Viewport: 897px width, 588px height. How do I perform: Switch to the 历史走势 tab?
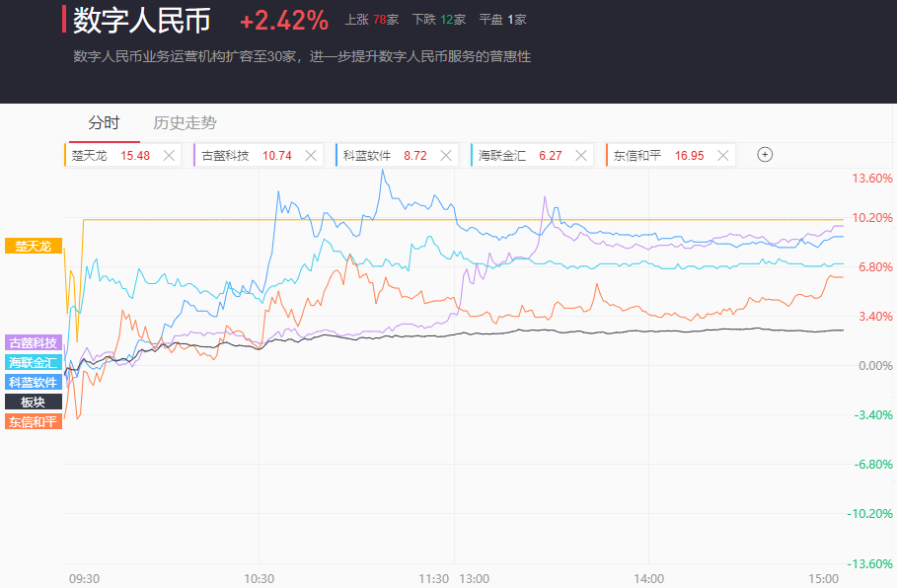[x=185, y=123]
